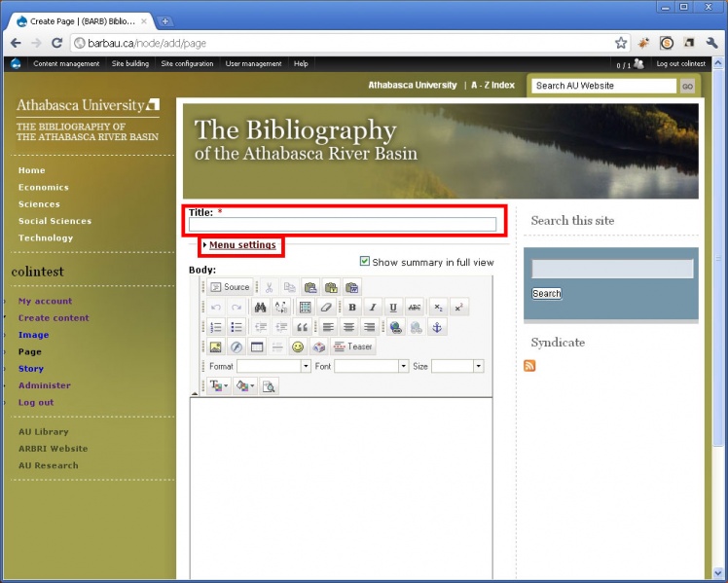Image resolution: width=728 pixels, height=583 pixels.
Task: Open the Format dropdown
Action: click(x=273, y=366)
